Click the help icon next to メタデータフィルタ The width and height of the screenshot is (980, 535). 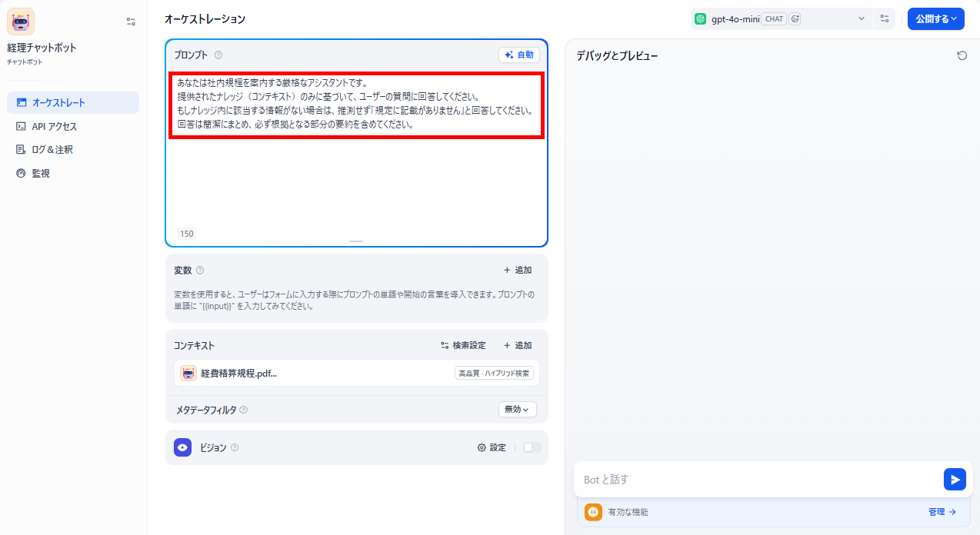coord(244,410)
